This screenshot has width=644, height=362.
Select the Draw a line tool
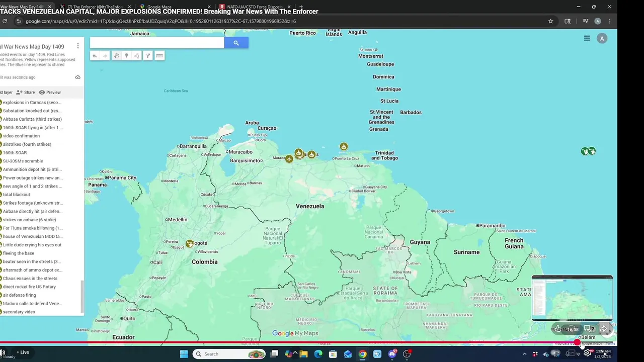tap(137, 56)
